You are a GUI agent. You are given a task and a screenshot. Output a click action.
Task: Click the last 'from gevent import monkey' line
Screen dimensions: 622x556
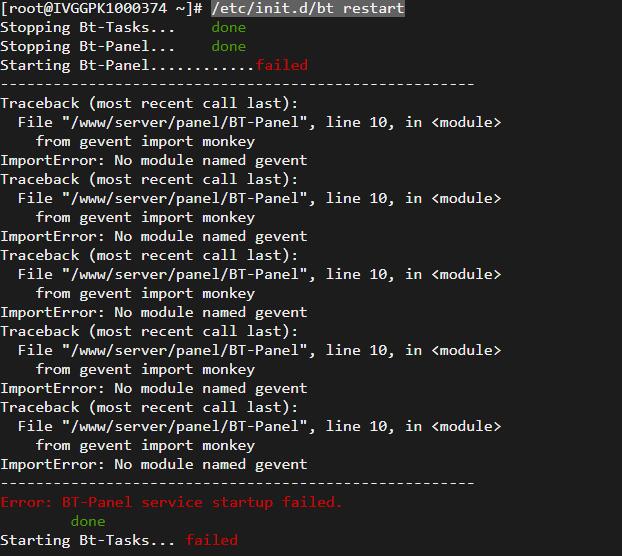click(145, 446)
